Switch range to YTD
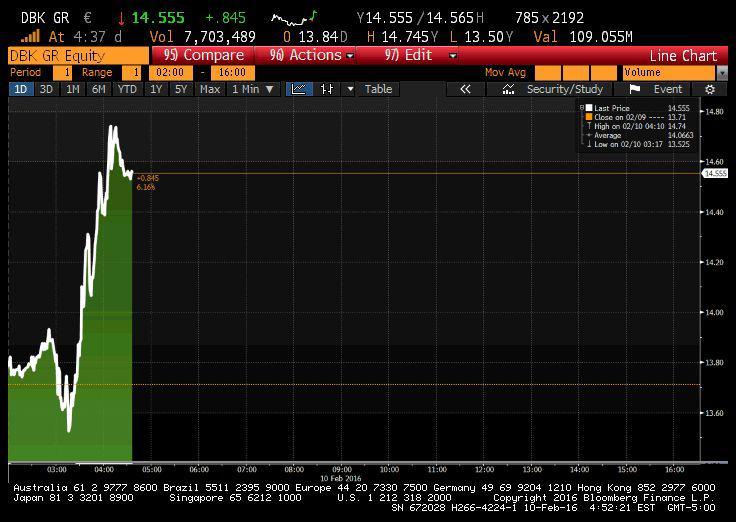This screenshot has height=522, width=736. [x=127, y=89]
